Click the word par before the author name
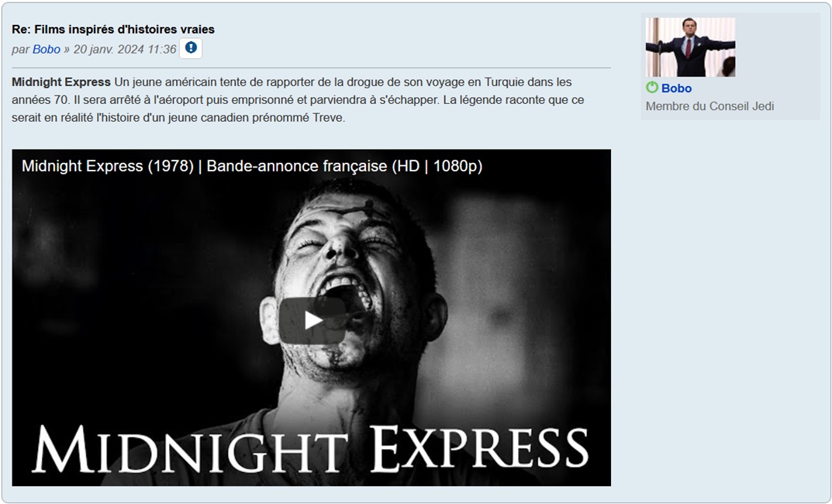Viewport: 832px width, 504px height. (21, 50)
